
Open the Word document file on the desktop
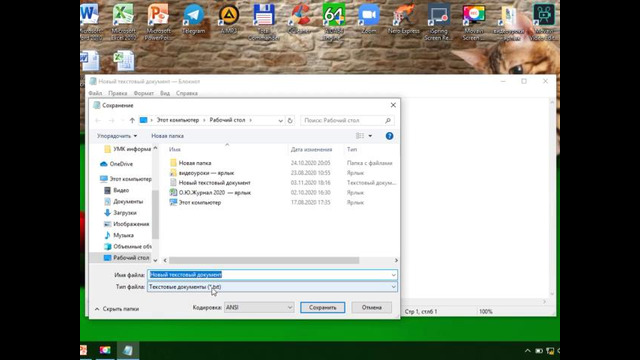click(x=90, y=60)
